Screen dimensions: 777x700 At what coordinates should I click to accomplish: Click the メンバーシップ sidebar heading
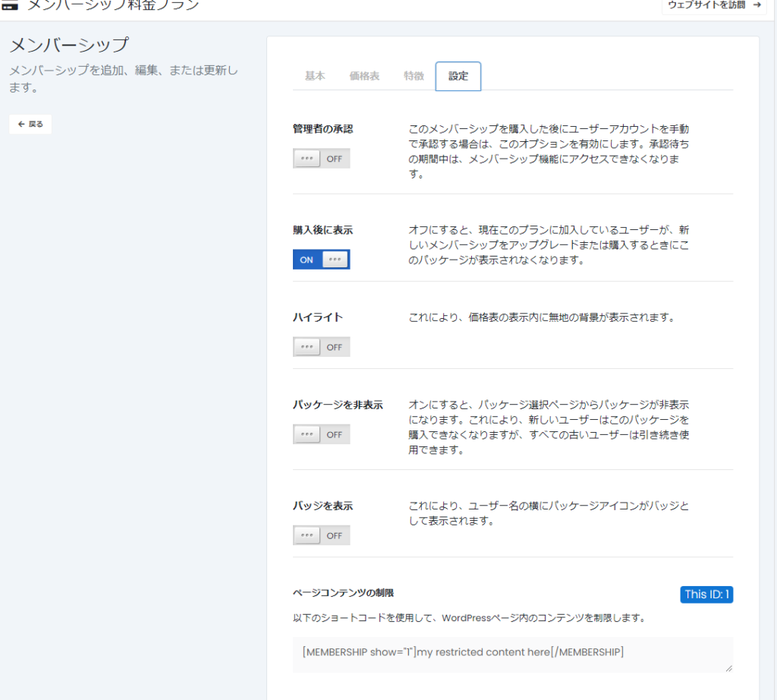(69, 46)
